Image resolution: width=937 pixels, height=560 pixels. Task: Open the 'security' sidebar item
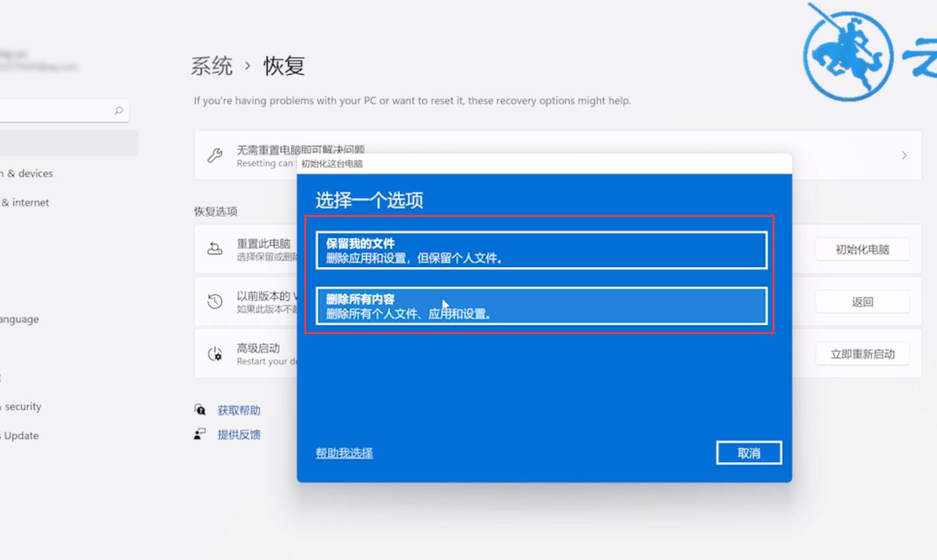21,407
